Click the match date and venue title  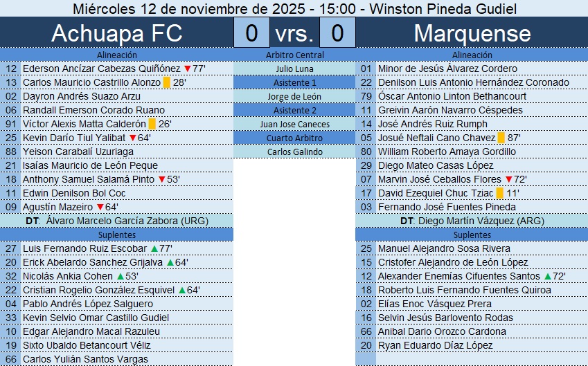click(x=294, y=8)
